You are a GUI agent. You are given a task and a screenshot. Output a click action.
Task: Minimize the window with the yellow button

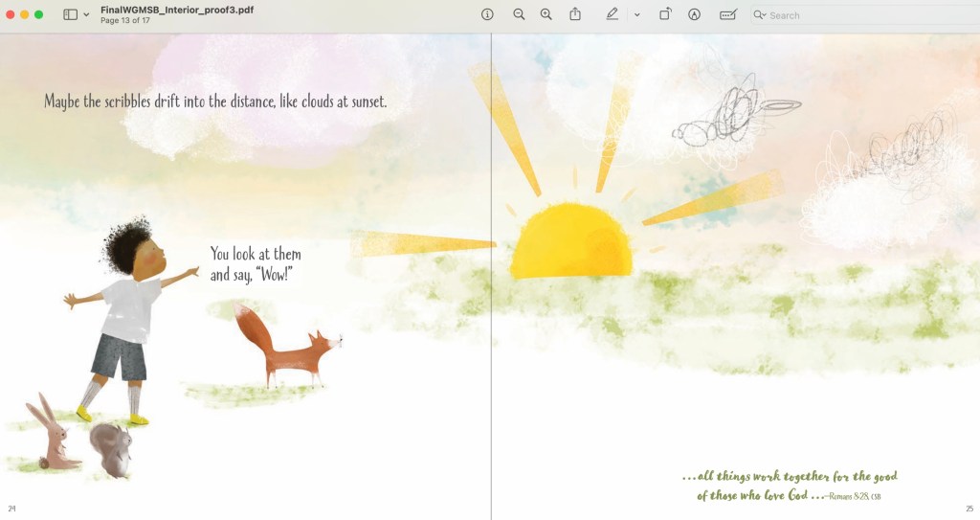point(25,14)
